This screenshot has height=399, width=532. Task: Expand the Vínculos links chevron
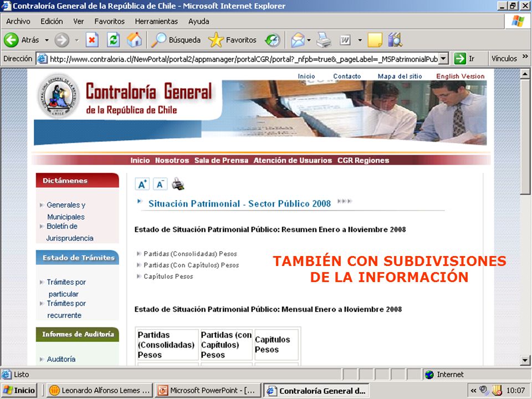click(x=525, y=57)
